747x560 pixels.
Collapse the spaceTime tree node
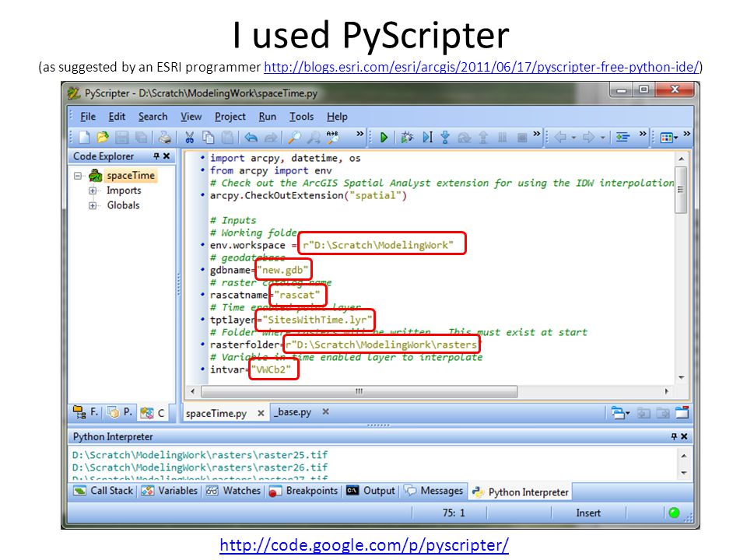pyautogui.click(x=78, y=176)
